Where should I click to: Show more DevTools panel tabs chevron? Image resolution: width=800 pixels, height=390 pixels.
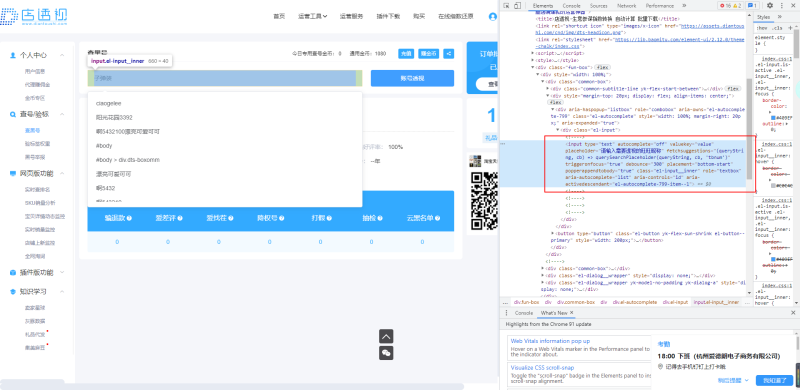pyautogui.click(x=684, y=6)
